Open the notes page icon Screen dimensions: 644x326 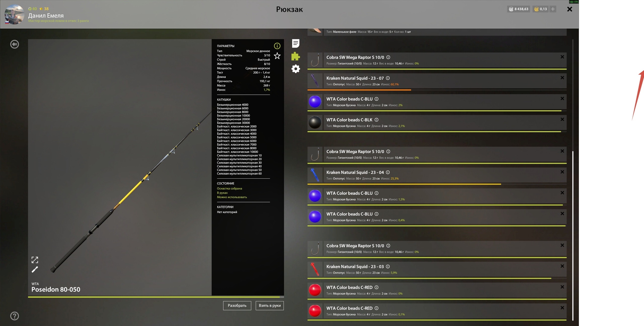(x=296, y=43)
